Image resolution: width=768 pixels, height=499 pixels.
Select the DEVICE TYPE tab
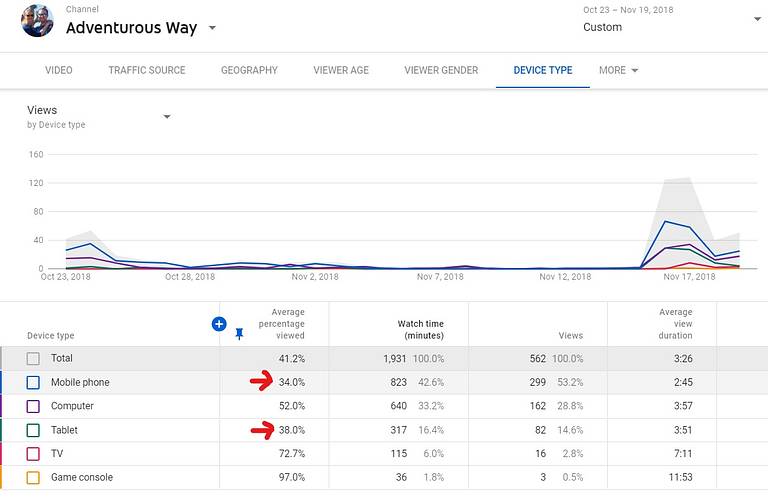543,70
